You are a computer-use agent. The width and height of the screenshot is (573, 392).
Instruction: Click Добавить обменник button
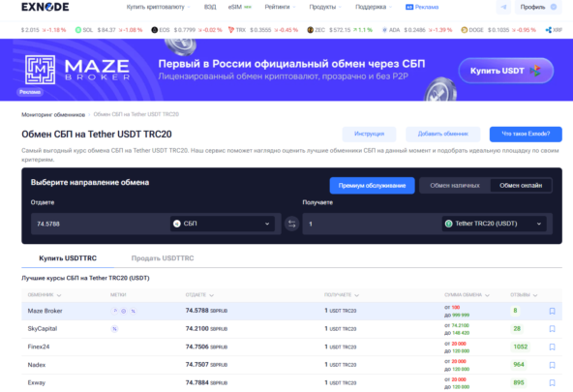click(x=443, y=135)
